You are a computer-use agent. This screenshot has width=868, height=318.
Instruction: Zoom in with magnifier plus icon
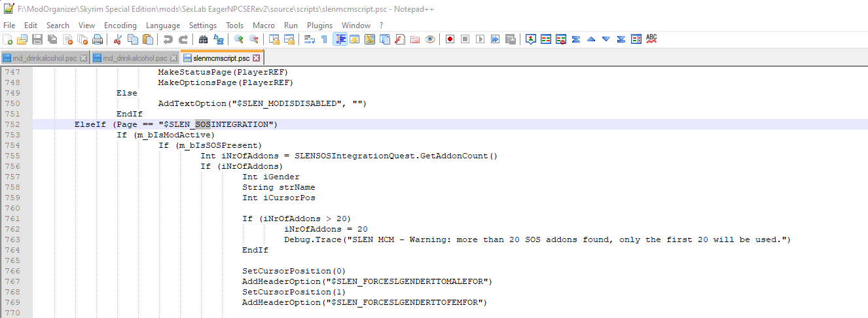239,39
